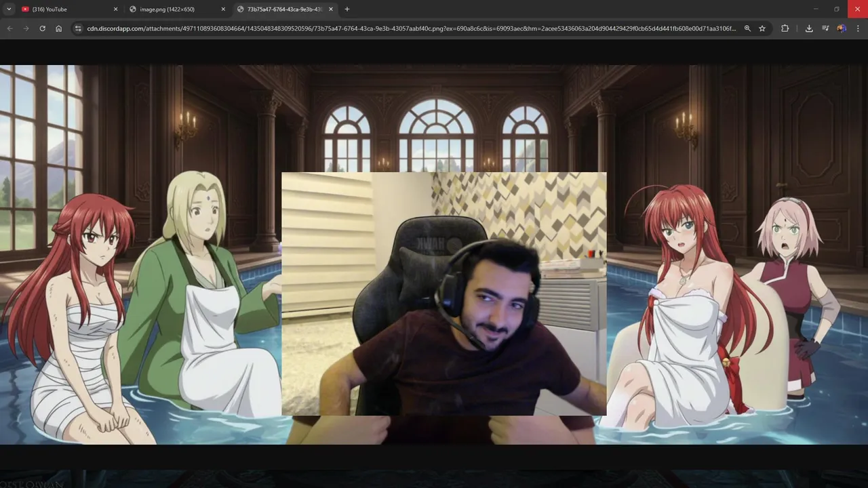Click the displayed image to zoom

click(x=434, y=255)
